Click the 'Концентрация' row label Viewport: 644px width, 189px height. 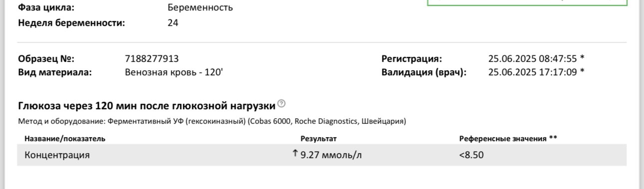[x=57, y=155]
